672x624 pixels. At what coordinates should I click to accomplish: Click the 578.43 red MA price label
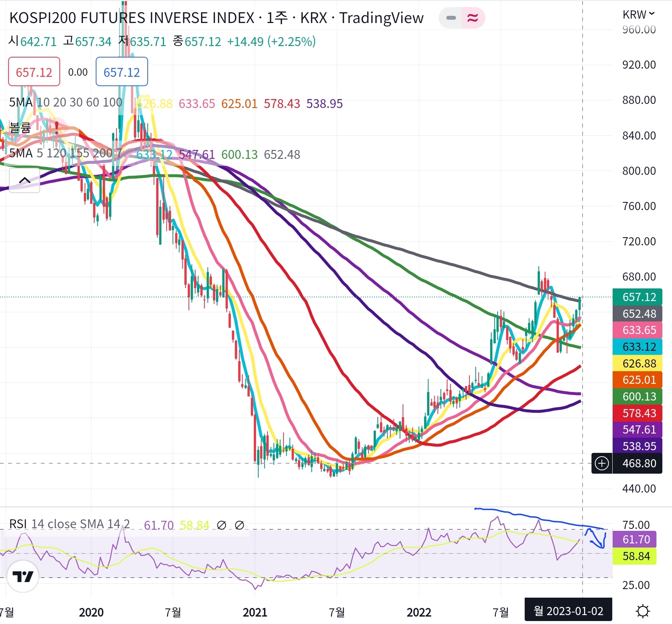(x=637, y=413)
